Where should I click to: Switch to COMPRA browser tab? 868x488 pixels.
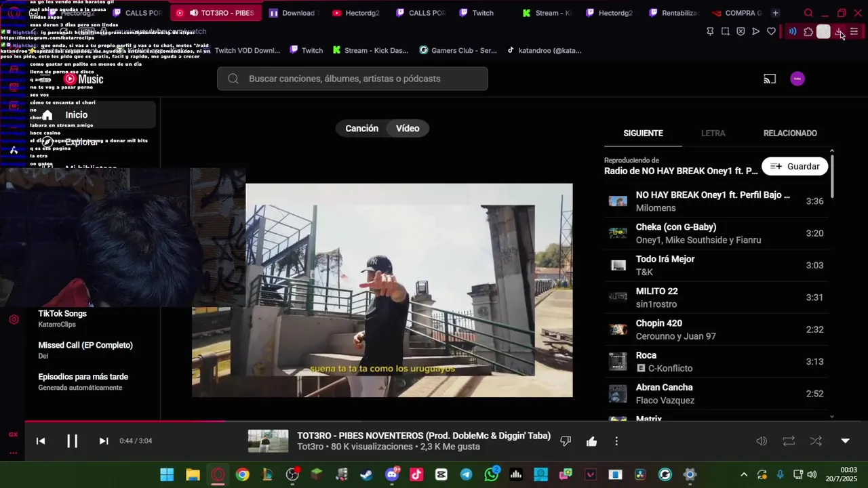[736, 13]
